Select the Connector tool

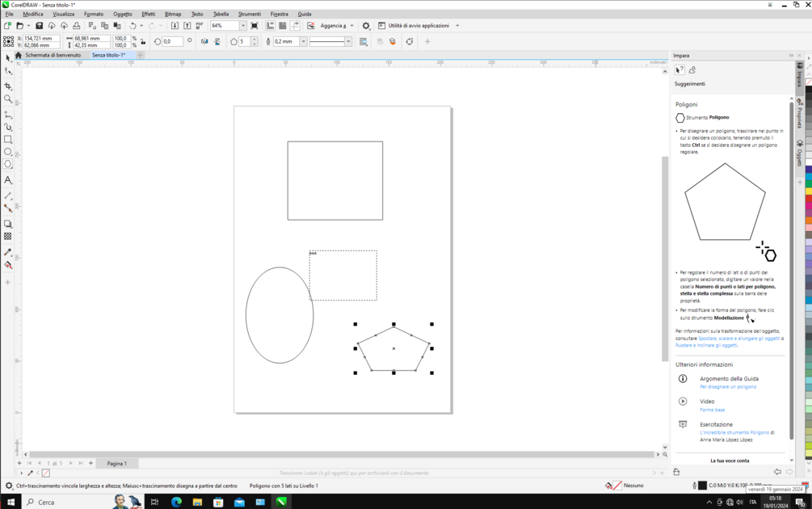8,208
